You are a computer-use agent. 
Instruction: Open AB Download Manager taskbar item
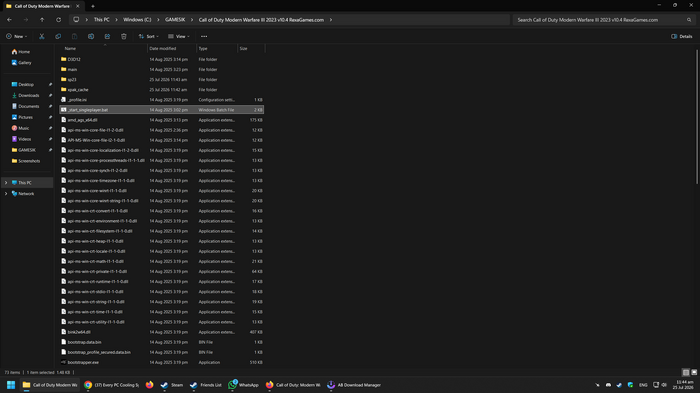click(354, 385)
